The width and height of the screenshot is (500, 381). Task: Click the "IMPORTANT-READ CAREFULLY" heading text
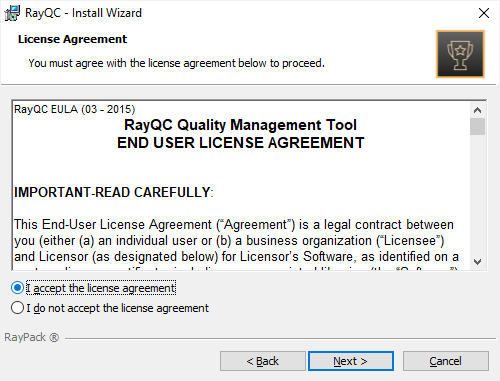tap(113, 192)
